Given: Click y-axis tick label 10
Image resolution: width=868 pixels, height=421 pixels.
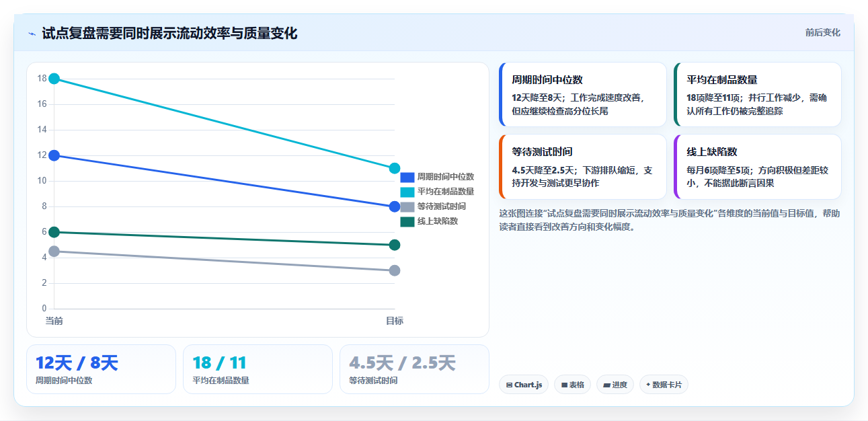Looking at the screenshot, I should coord(42,181).
